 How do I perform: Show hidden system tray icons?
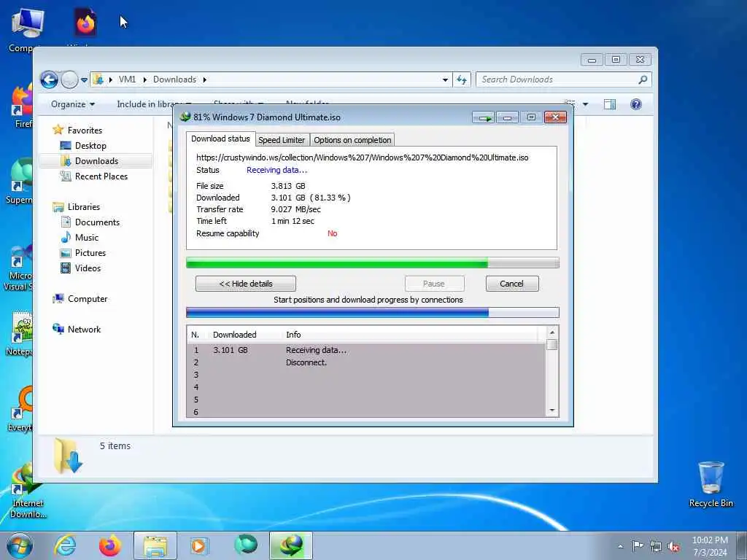pyautogui.click(x=620, y=546)
